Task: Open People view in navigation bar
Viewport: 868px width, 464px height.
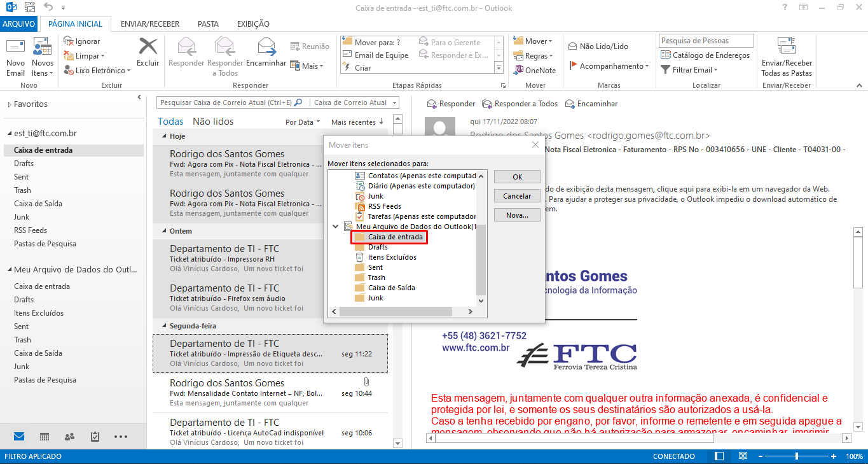Action: [69, 437]
